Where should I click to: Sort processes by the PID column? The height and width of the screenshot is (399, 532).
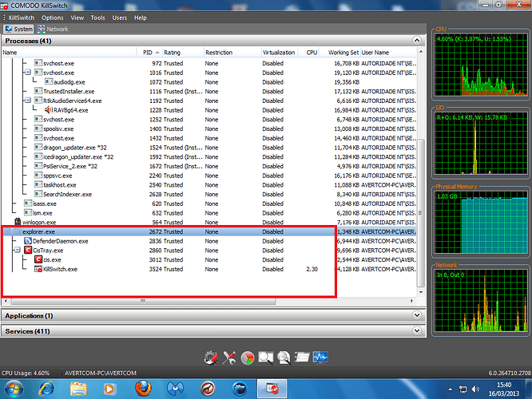[149, 53]
